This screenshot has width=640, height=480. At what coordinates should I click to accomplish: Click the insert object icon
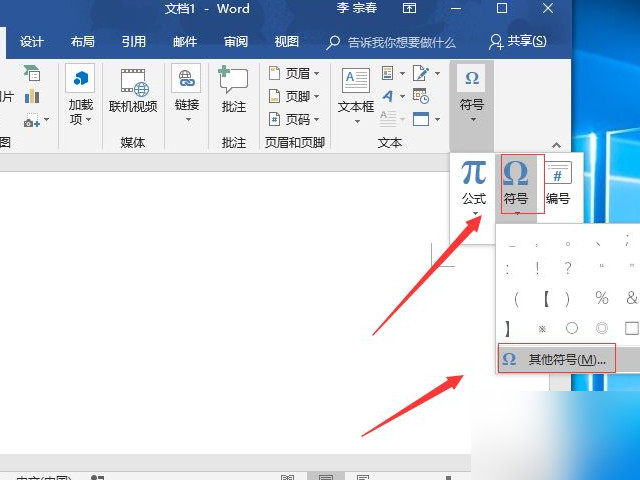[421, 119]
